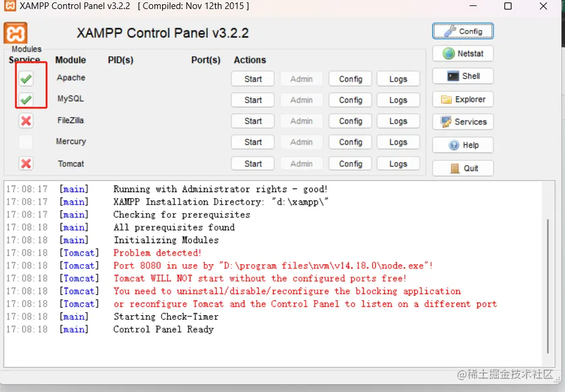Toggle the Mercury service empty box
The height and width of the screenshot is (392, 565).
(26, 142)
